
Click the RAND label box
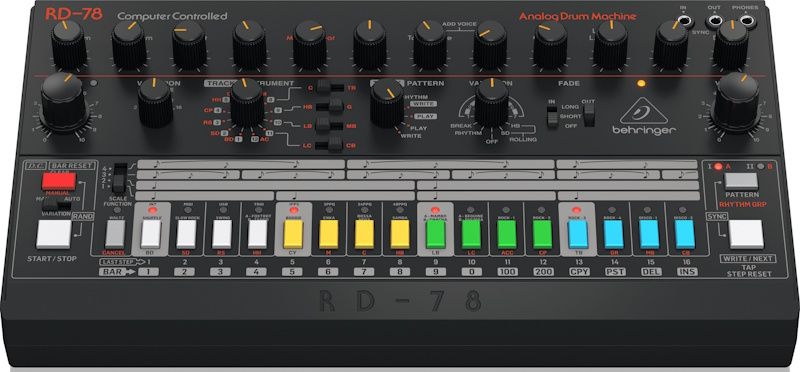(x=83, y=216)
